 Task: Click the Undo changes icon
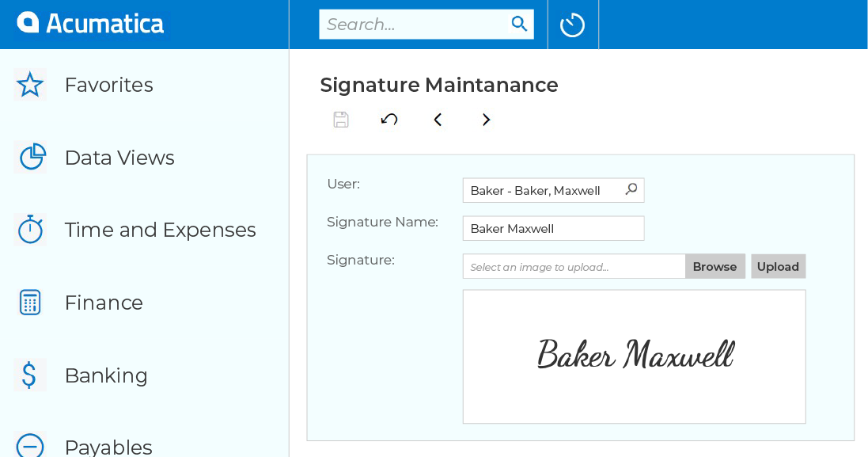tap(389, 119)
